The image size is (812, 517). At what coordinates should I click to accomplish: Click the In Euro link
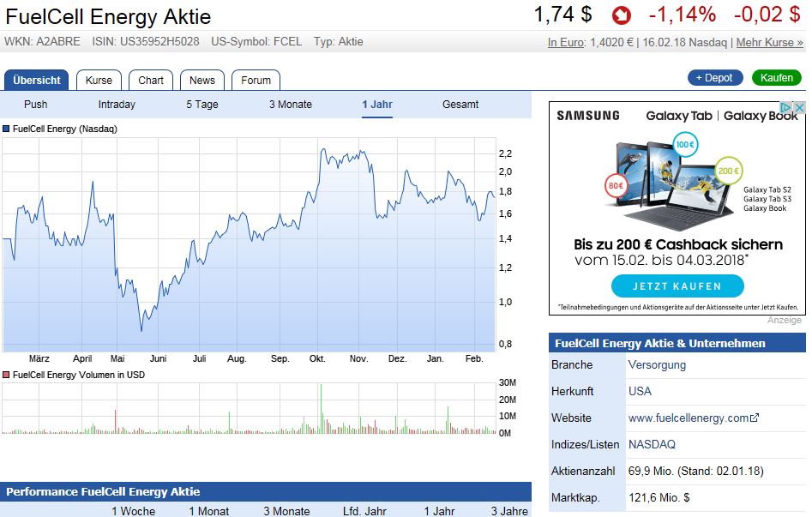[566, 42]
